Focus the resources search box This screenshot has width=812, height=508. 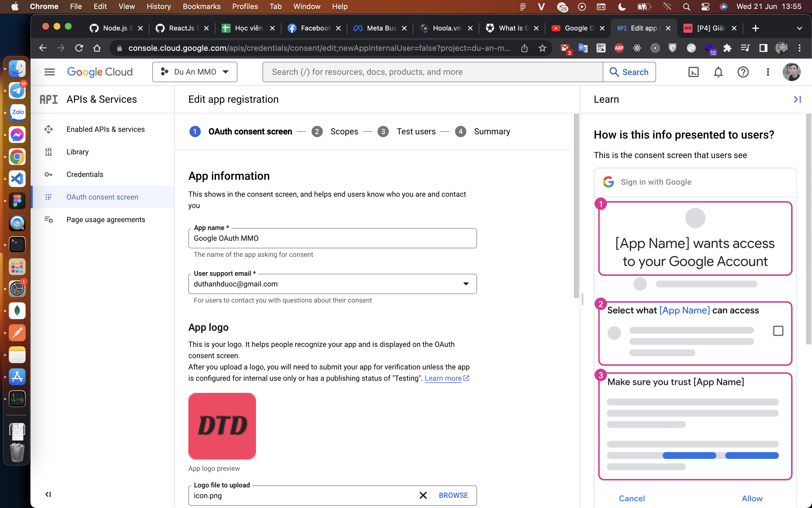[x=433, y=72]
